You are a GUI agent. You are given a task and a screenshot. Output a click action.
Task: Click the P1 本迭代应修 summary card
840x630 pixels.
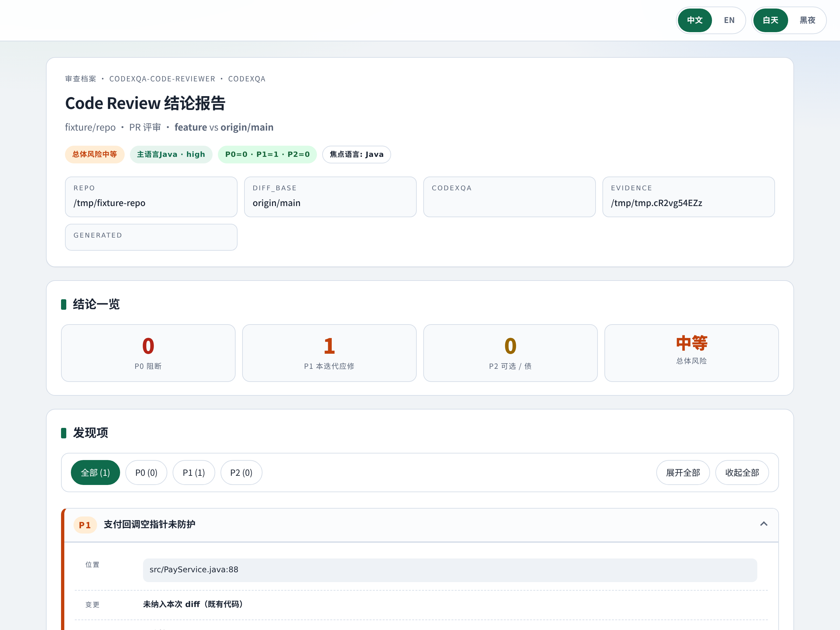(x=329, y=353)
